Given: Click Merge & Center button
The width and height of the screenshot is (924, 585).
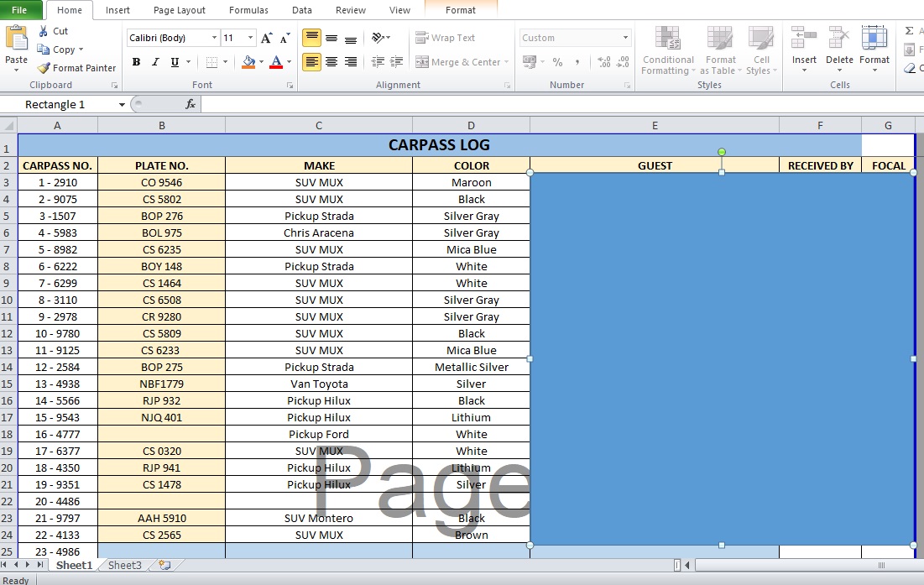Looking at the screenshot, I should coord(458,62).
